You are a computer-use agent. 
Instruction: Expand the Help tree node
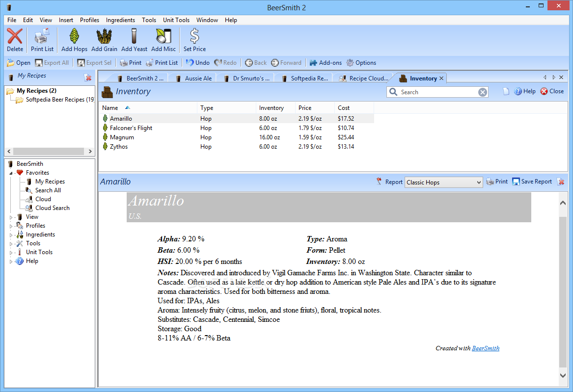point(11,261)
